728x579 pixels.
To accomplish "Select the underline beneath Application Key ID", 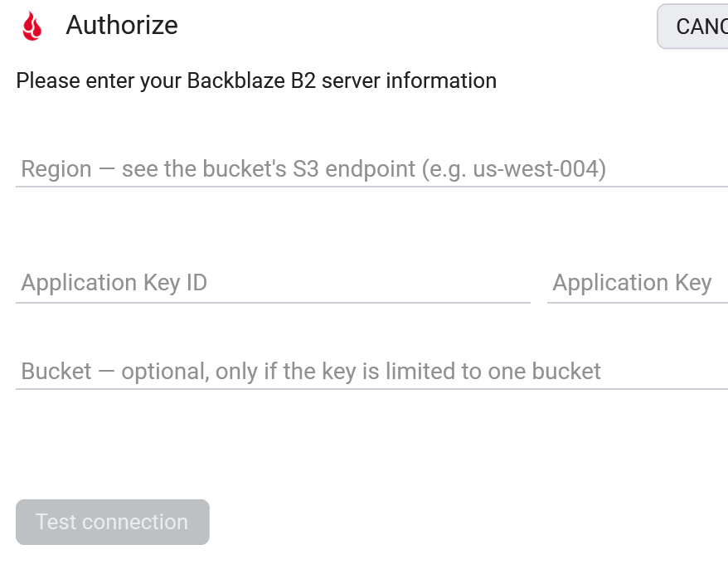I will click(273, 302).
